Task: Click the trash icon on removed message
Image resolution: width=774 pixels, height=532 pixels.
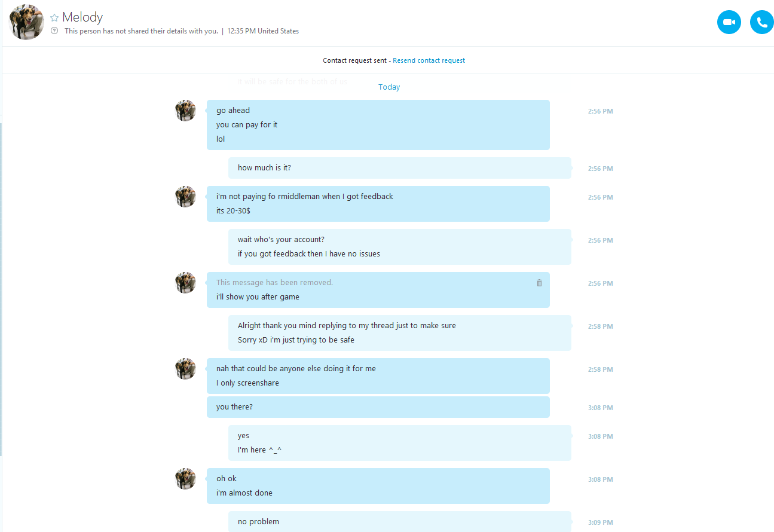Action: tap(539, 283)
